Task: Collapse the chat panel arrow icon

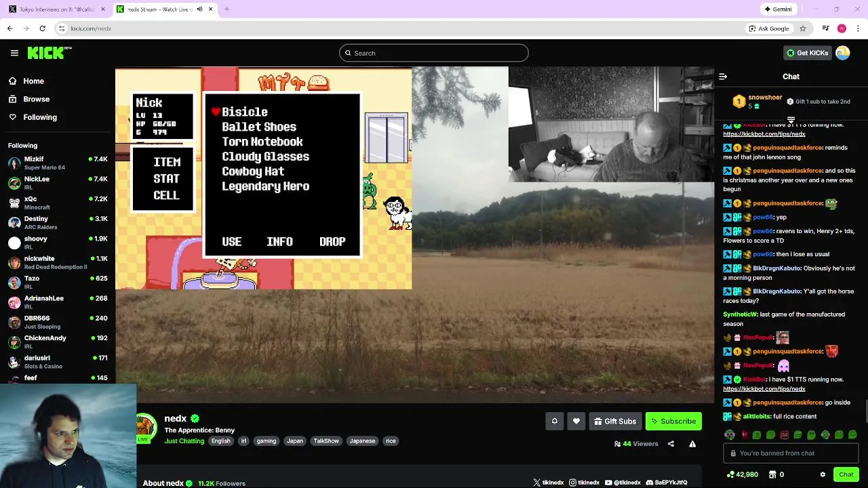Action: (x=723, y=77)
